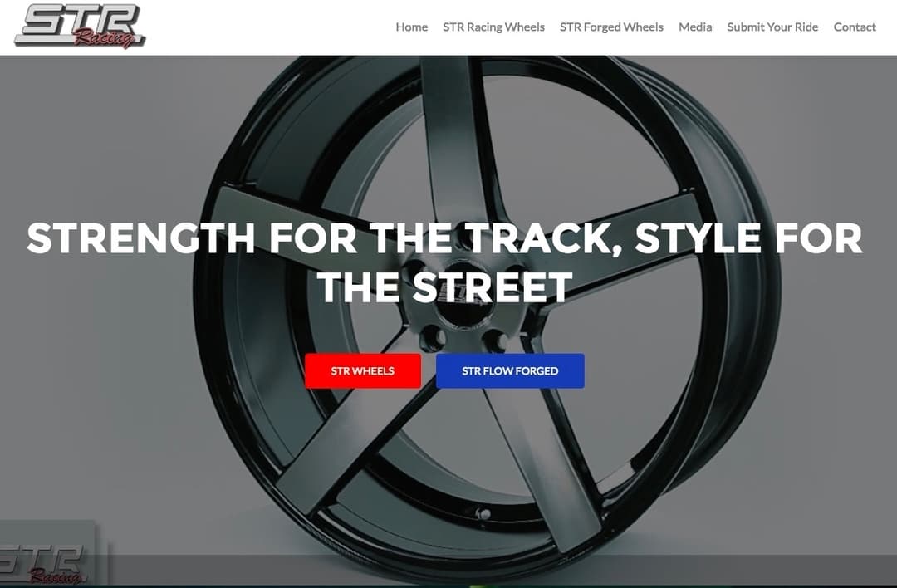Click the Home link to return to homepage
Image resolution: width=897 pixels, height=588 pixels.
[411, 27]
